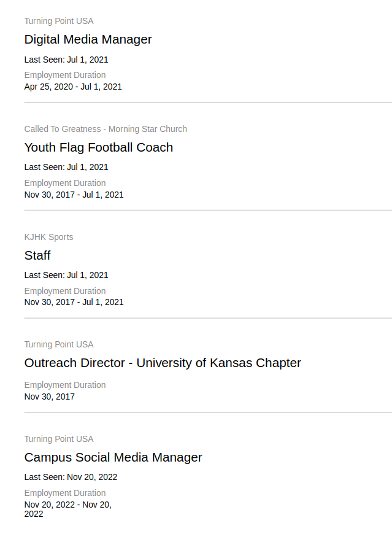This screenshot has height=534, width=392.
Task: Click the Staff job title
Action: 37,255
